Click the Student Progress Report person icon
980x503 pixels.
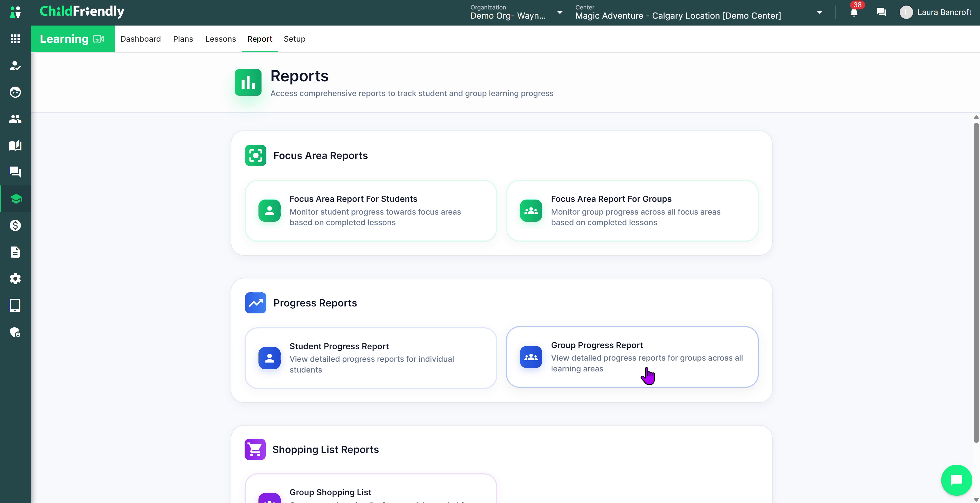tap(269, 358)
